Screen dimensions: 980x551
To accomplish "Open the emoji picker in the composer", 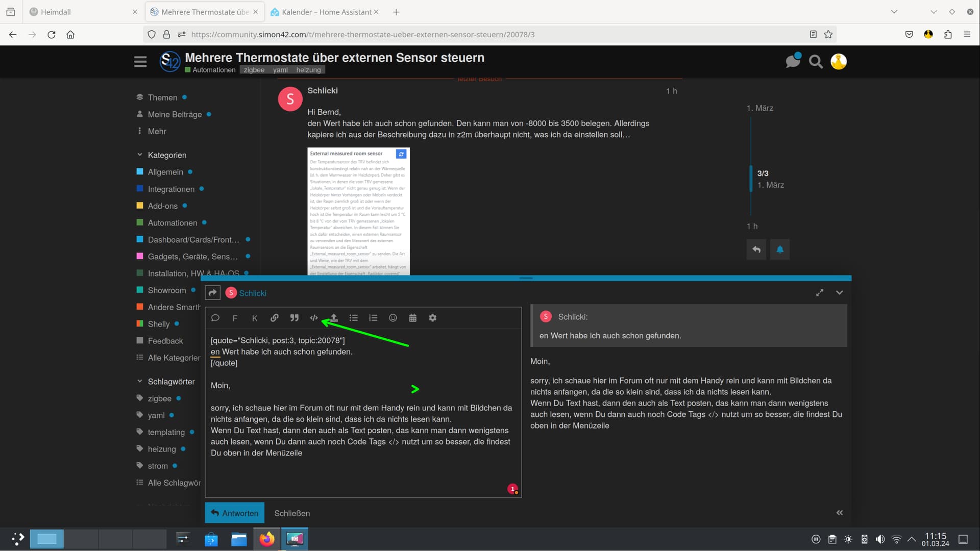I will point(393,318).
